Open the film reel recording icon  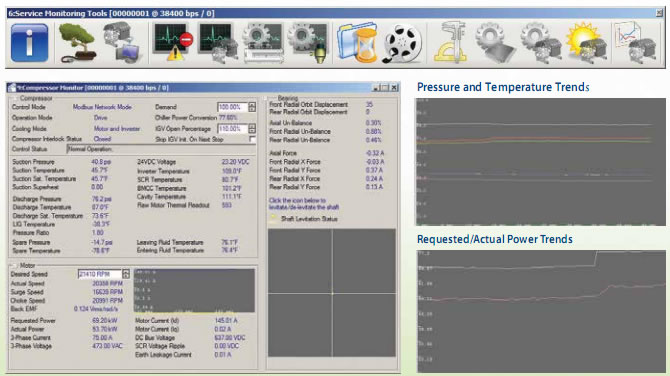point(402,44)
